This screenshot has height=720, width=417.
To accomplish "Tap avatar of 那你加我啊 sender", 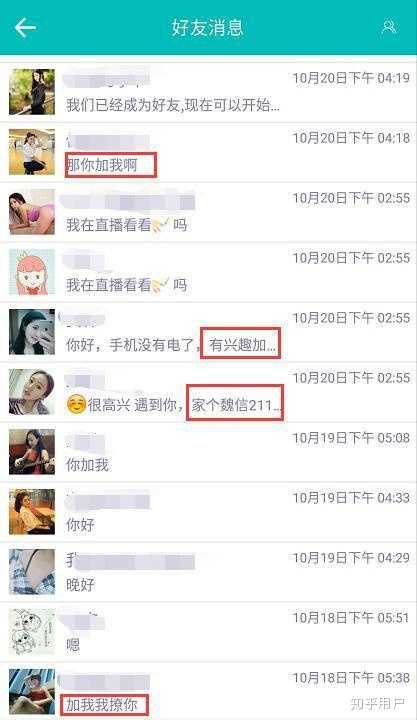I will point(32,152).
